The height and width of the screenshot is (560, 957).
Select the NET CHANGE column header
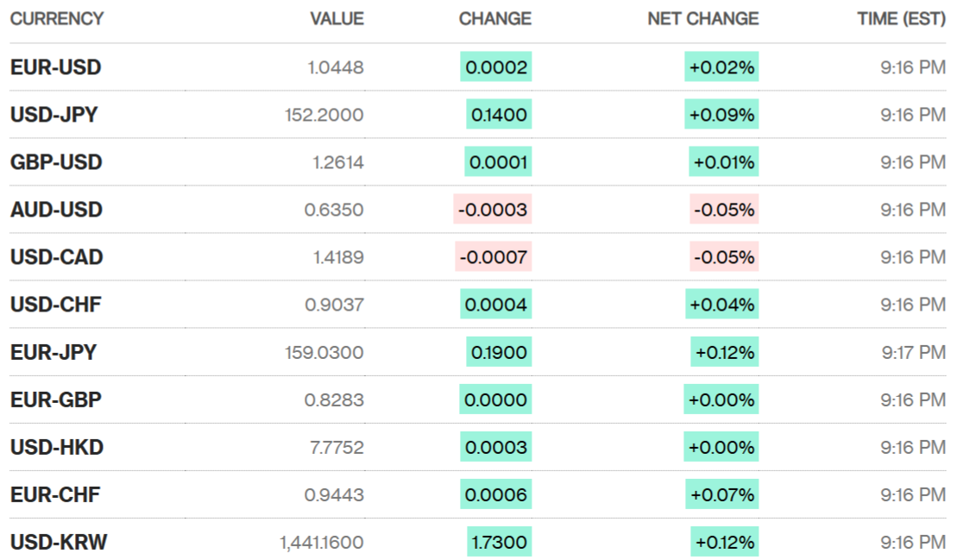[702, 19]
